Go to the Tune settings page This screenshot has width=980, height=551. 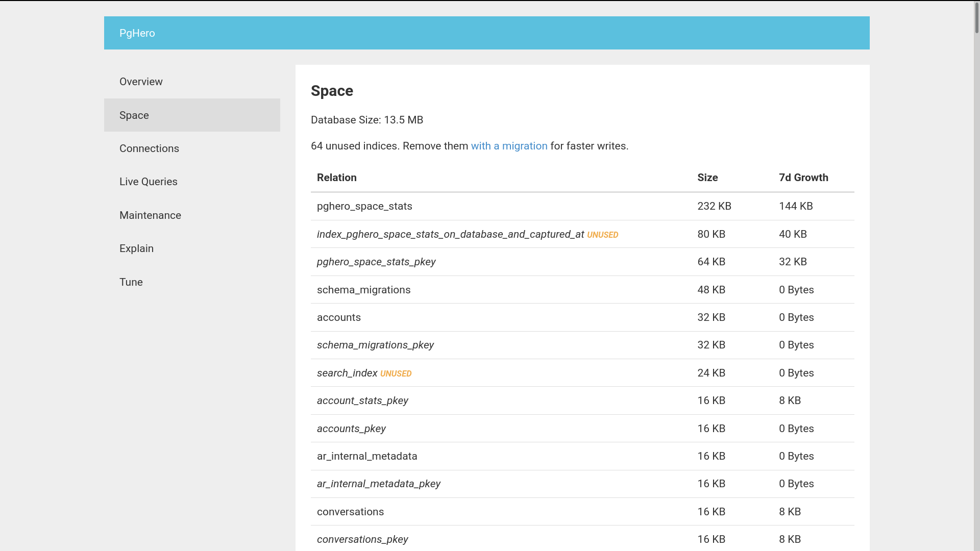[x=131, y=282]
